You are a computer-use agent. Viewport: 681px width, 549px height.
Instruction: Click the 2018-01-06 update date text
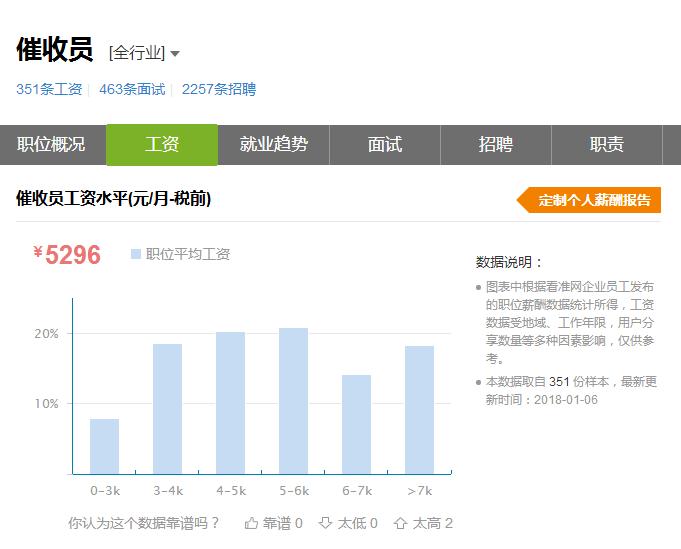[x=566, y=400]
